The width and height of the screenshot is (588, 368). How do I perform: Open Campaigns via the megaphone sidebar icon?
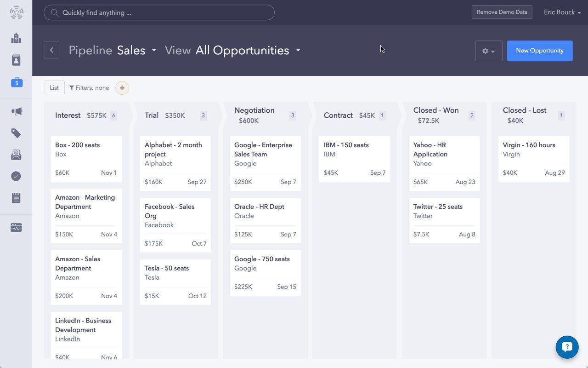pyautogui.click(x=16, y=112)
